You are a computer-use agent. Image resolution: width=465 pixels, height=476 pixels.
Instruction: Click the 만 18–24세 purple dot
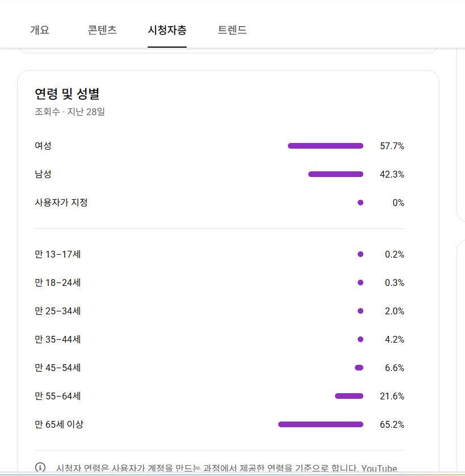361,283
